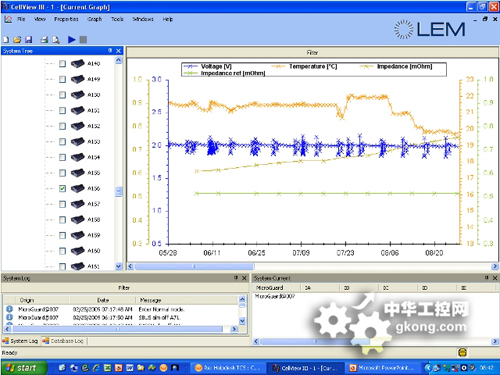Click the Impedance ref [mOhm] legend entry

(224, 73)
